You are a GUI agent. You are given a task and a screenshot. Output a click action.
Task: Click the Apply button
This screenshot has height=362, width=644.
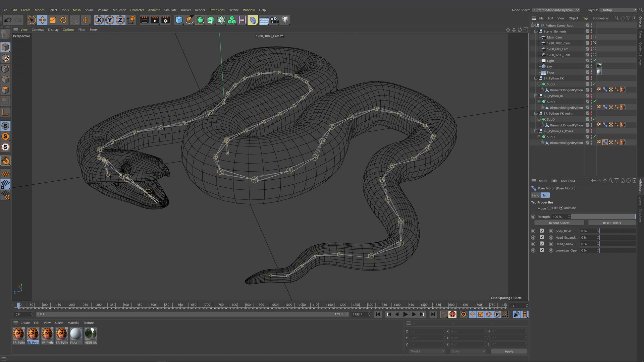pos(509,351)
